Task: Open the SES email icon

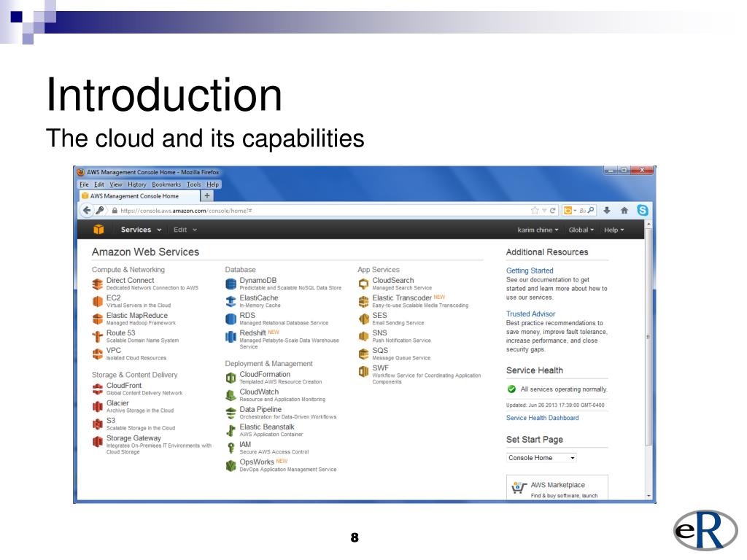Action: (363, 319)
